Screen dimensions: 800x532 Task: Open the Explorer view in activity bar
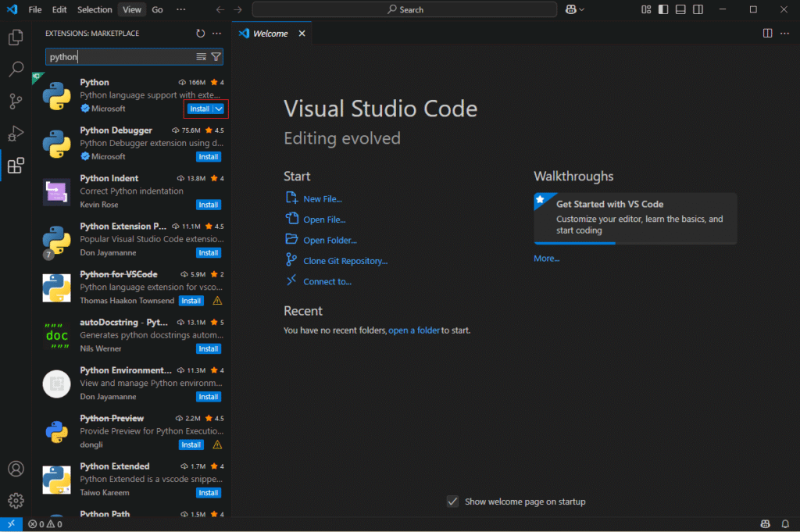point(16,37)
